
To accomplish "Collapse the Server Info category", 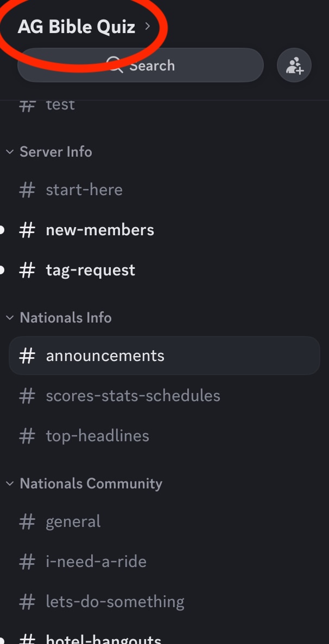I will click(9, 152).
